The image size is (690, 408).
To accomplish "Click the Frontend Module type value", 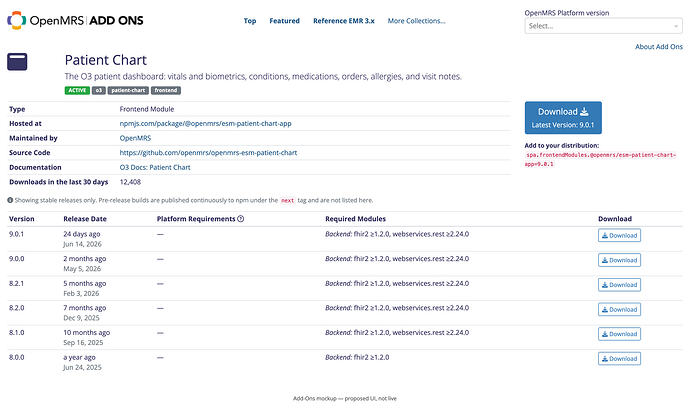I will point(147,109).
